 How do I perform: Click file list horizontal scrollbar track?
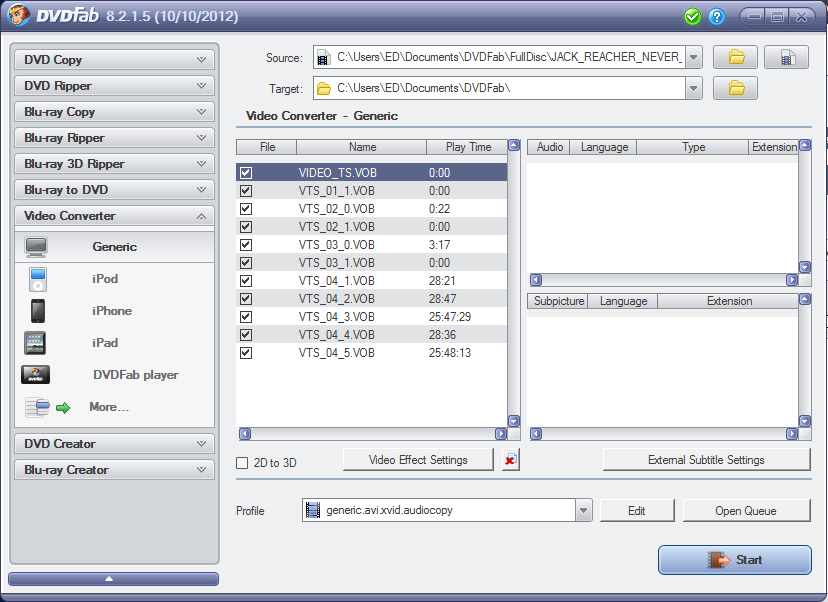[x=373, y=434]
